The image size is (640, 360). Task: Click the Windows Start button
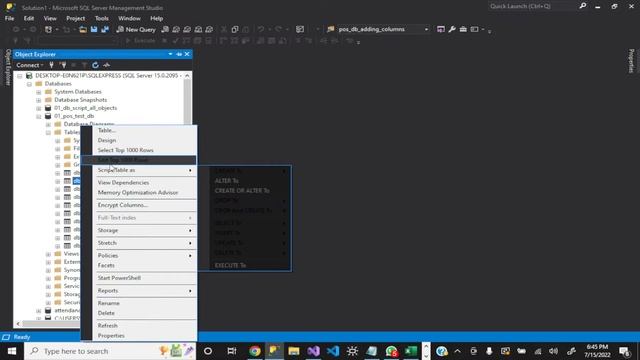coord(11,351)
